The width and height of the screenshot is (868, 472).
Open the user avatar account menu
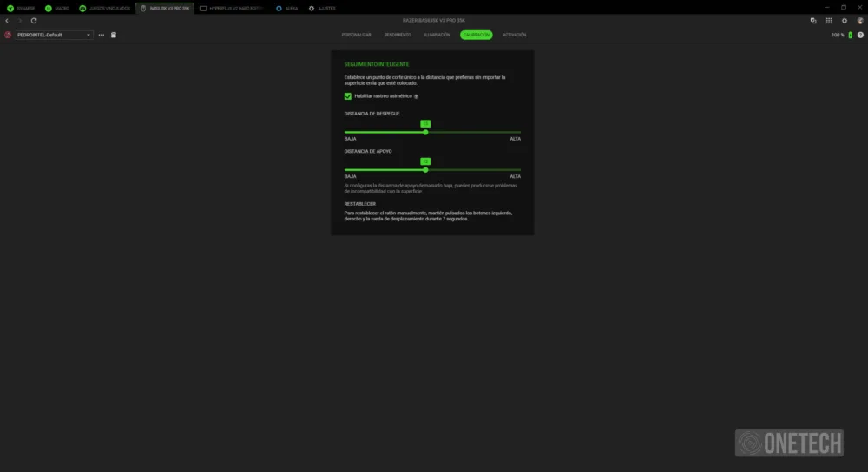pos(859,21)
